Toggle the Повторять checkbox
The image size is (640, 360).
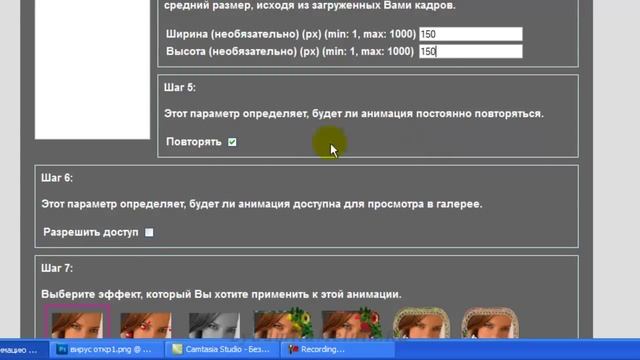(232, 142)
